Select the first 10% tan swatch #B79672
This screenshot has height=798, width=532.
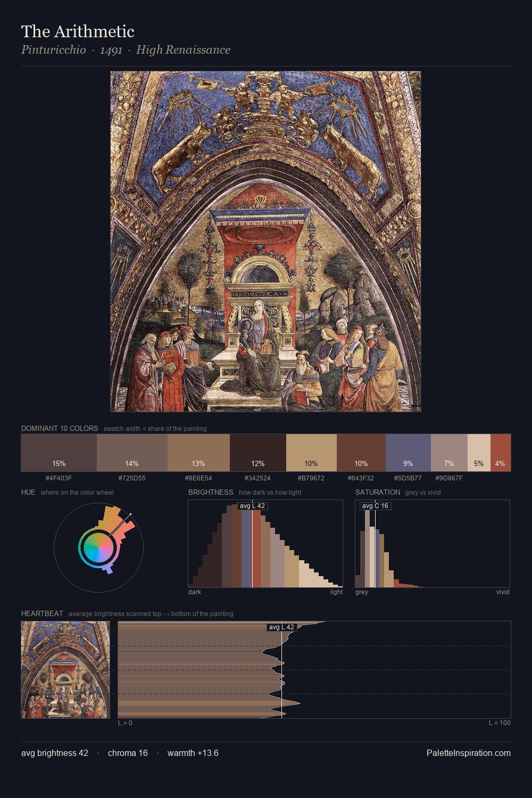[x=311, y=453]
